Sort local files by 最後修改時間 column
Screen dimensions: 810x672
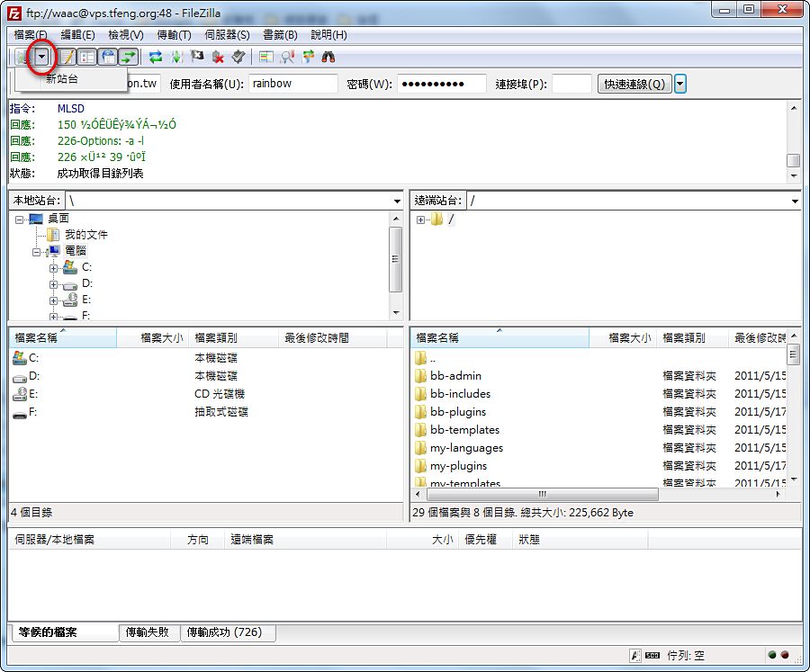click(332, 338)
